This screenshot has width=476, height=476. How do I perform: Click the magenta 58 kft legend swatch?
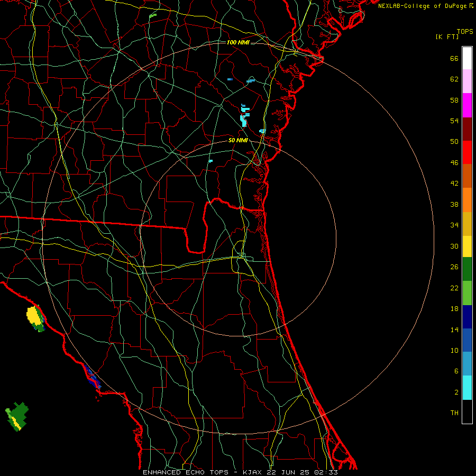click(467, 105)
